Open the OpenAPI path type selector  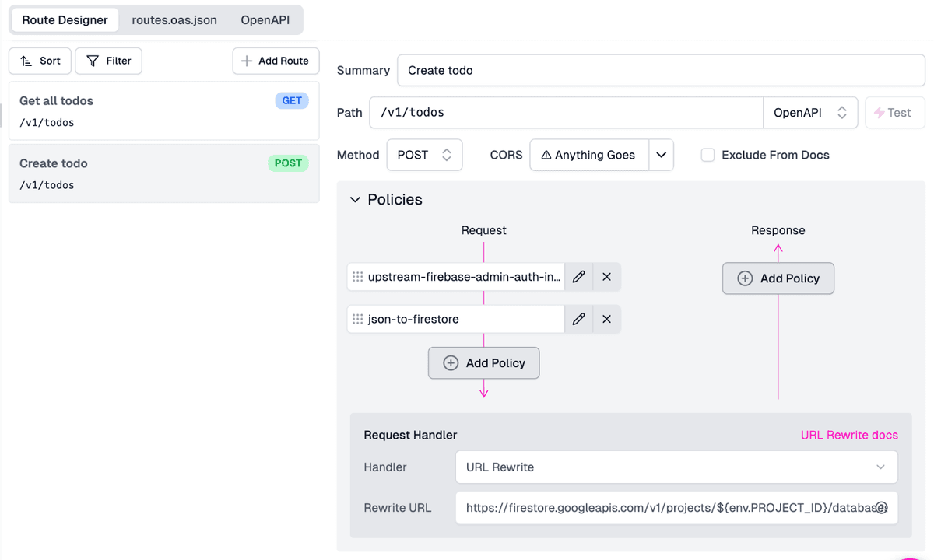[809, 113]
